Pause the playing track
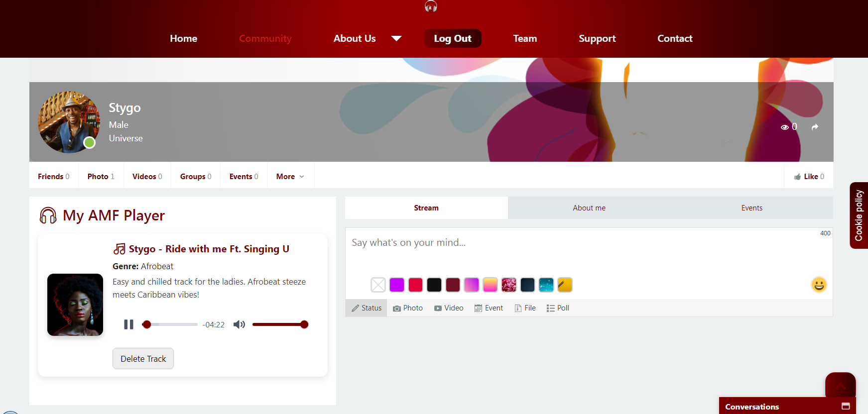 (128, 324)
